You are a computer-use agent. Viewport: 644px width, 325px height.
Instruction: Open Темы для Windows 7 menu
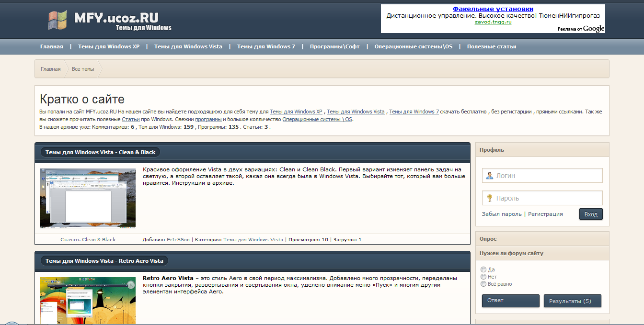[266, 46]
